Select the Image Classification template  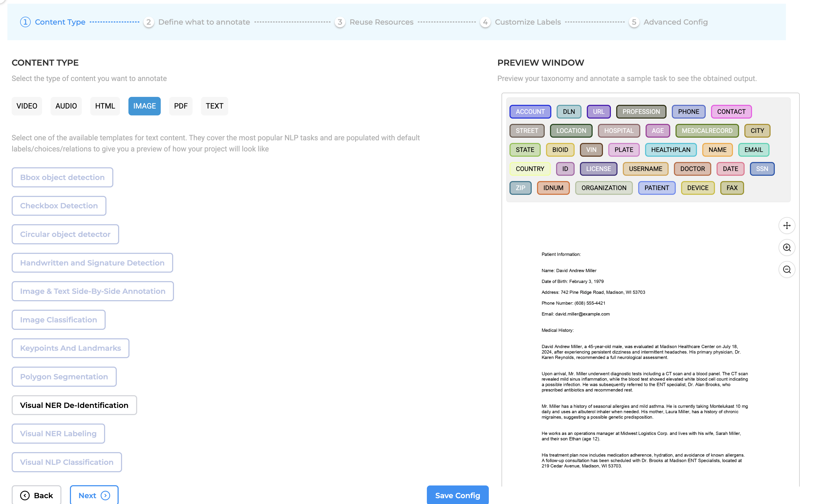point(59,320)
